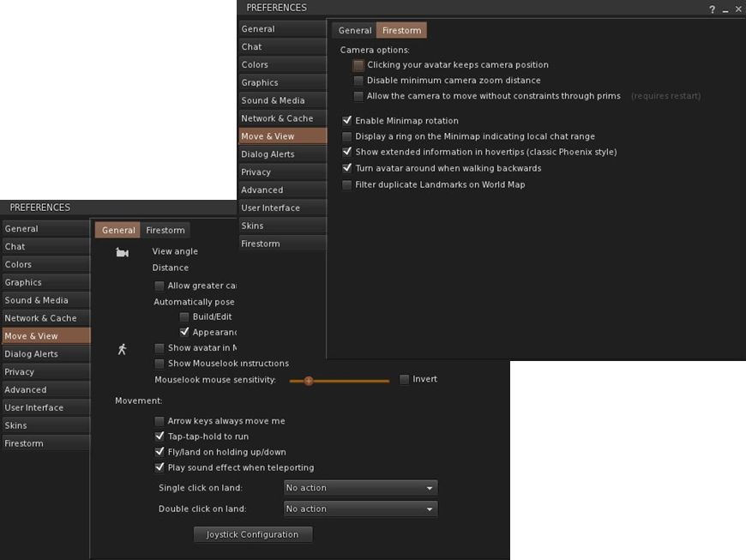The height and width of the screenshot is (560, 746).
Task: Uncheck Tap-tap-hold to run
Action: tap(159, 437)
